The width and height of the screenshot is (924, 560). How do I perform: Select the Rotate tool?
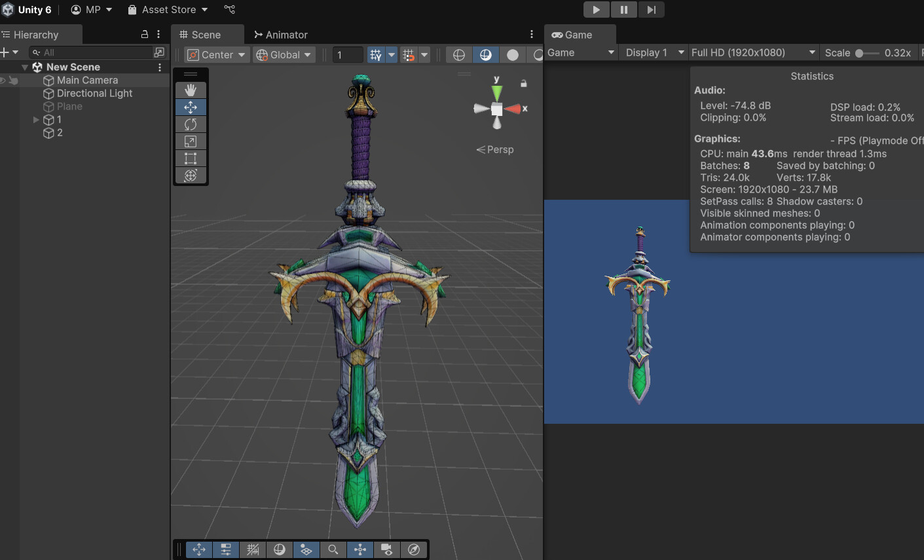coord(191,124)
